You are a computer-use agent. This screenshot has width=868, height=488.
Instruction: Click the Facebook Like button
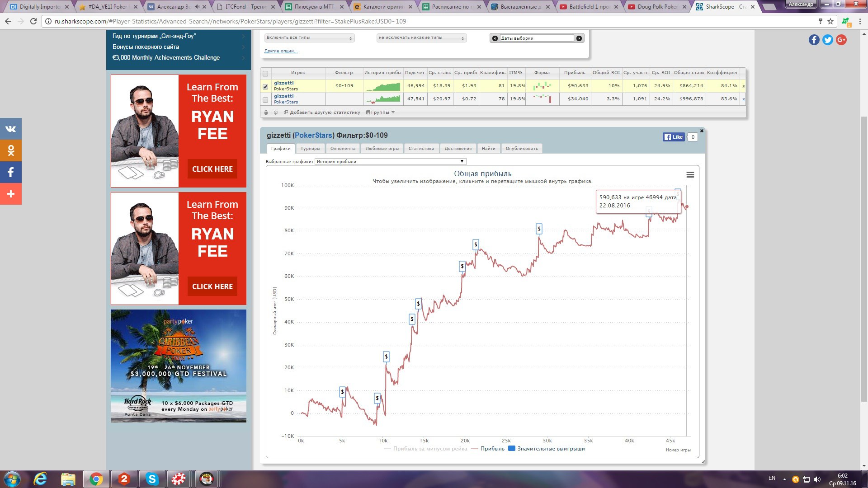tap(674, 137)
